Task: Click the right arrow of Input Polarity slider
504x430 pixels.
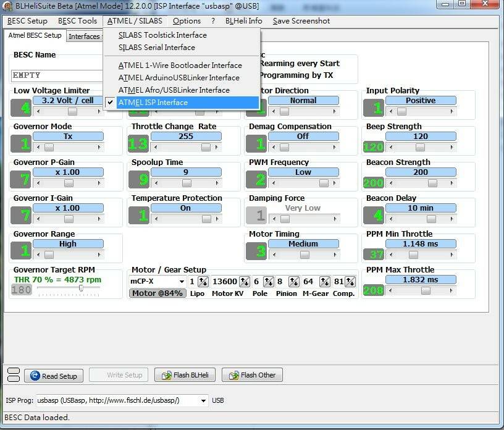Action: pyautogui.click(x=452, y=112)
